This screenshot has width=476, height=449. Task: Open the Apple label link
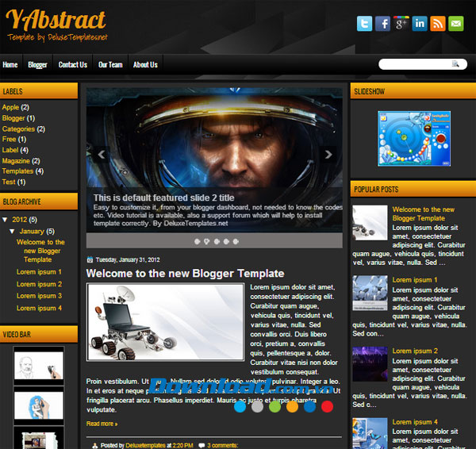(x=10, y=107)
